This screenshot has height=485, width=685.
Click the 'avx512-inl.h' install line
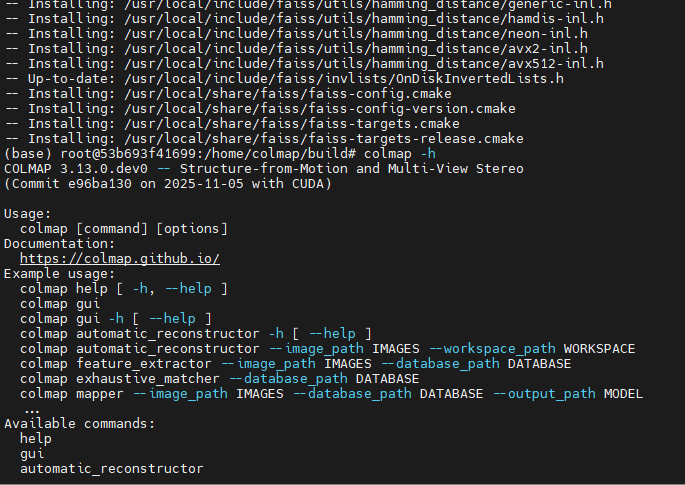pos(304,64)
